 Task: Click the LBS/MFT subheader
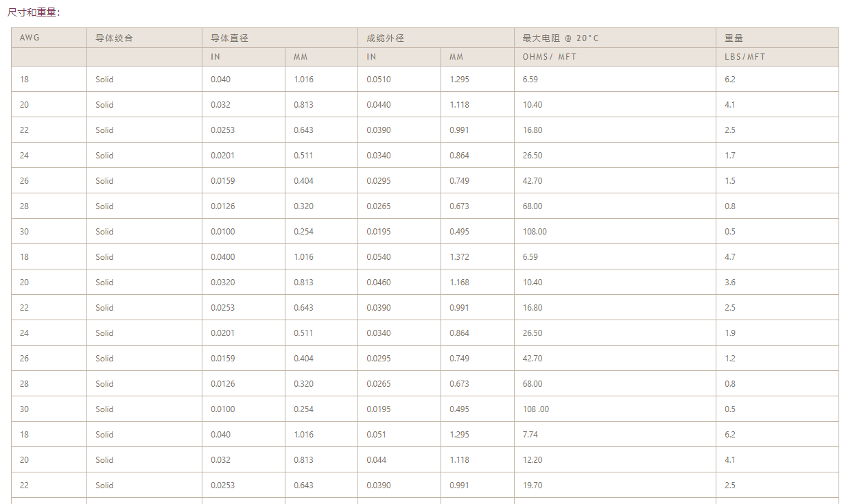point(745,57)
